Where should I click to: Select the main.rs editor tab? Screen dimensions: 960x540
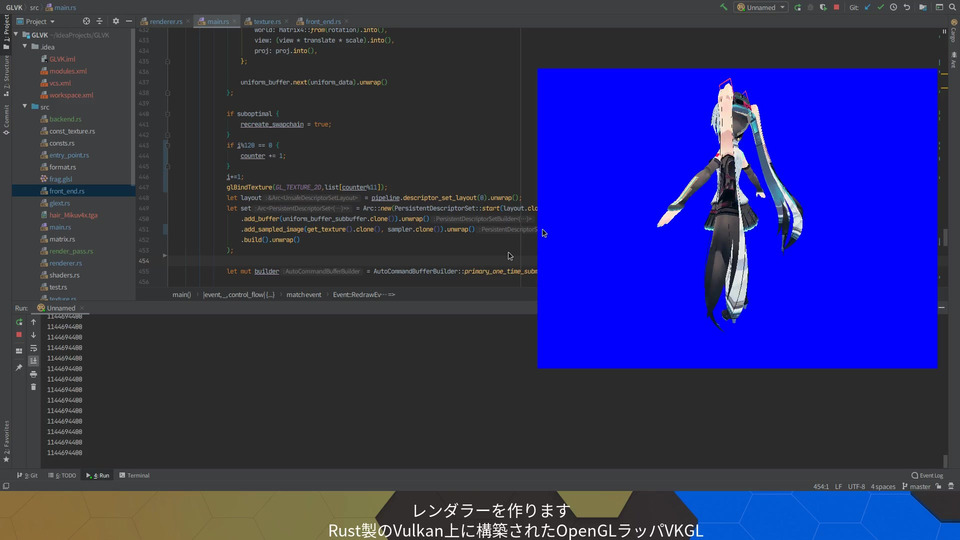pos(217,21)
